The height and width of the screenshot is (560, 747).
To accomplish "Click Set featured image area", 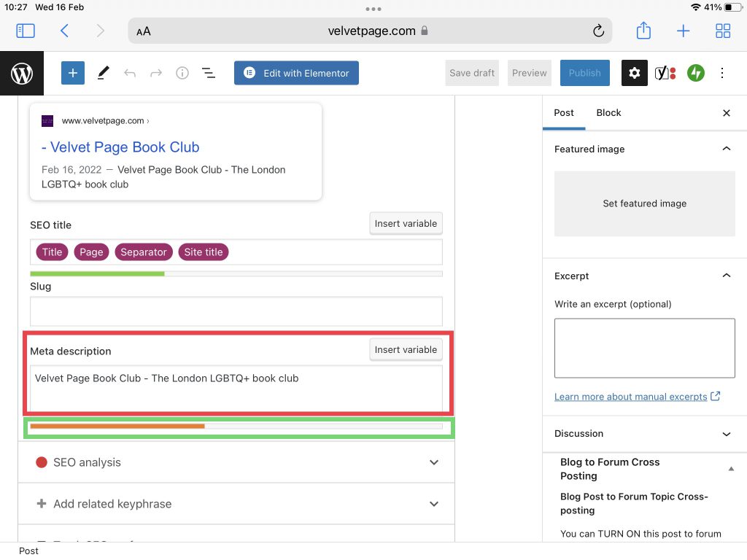I will (x=645, y=204).
